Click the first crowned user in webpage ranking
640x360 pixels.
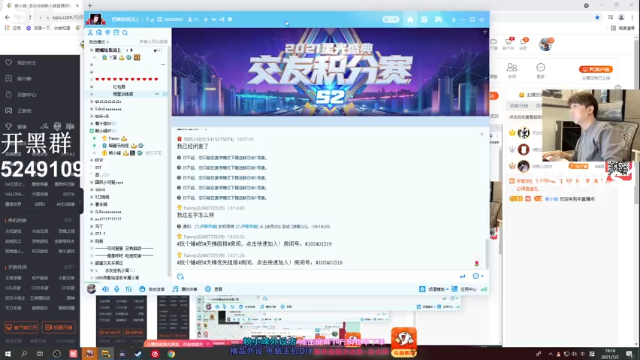(x=524, y=133)
